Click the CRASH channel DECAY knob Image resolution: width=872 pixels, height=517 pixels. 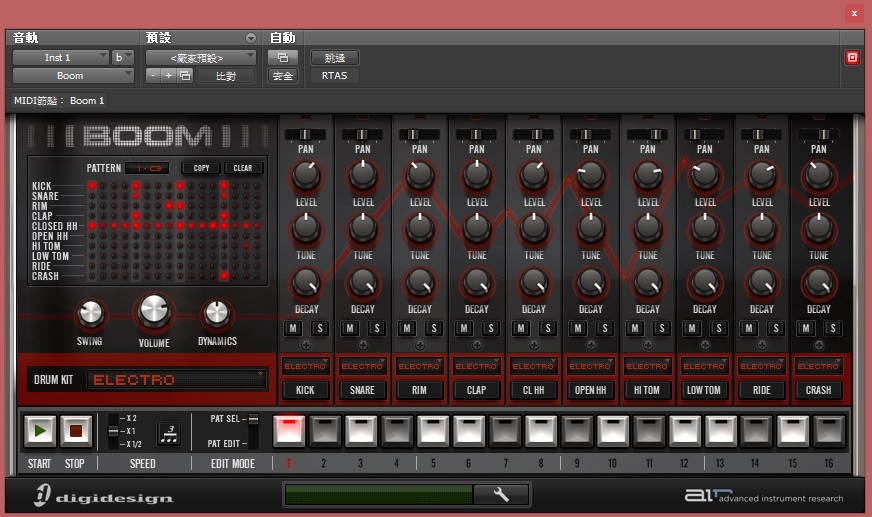pyautogui.click(x=819, y=282)
